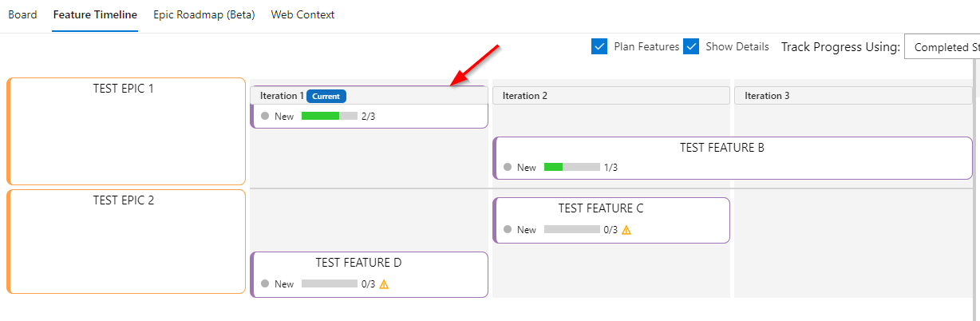Click the 0/3 count on TEST FEATURE C
The image size is (980, 321).
611,230
